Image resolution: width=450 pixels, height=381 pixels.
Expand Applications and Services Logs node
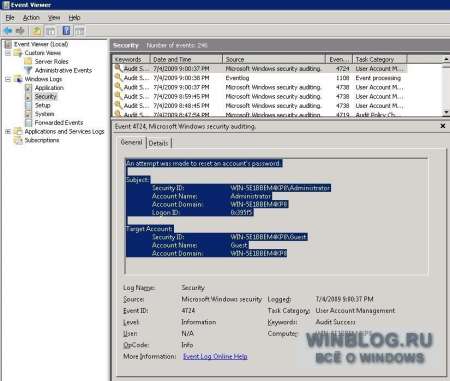pyautogui.click(x=8, y=131)
